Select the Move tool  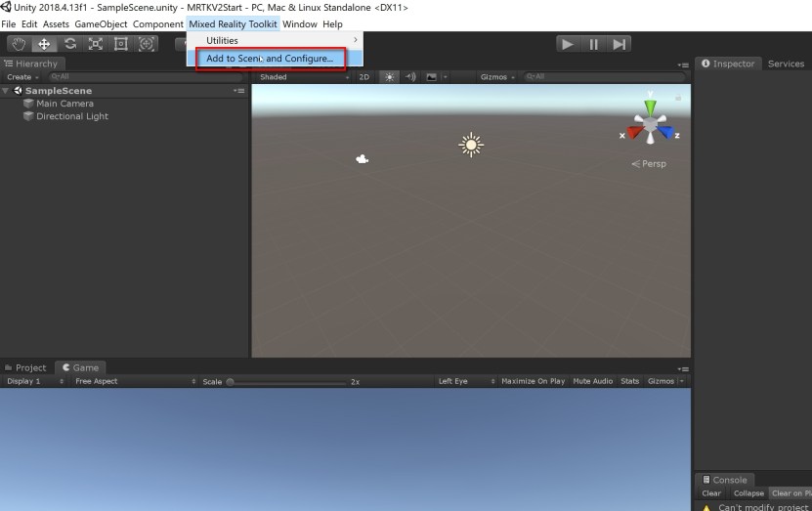[45, 44]
